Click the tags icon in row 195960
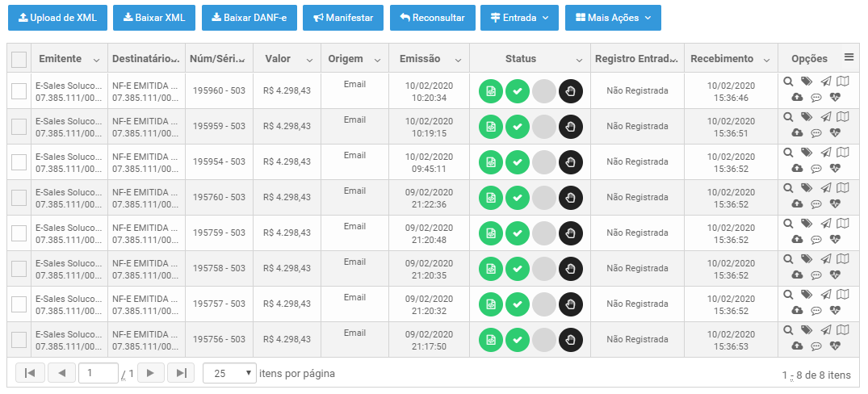 (x=807, y=82)
